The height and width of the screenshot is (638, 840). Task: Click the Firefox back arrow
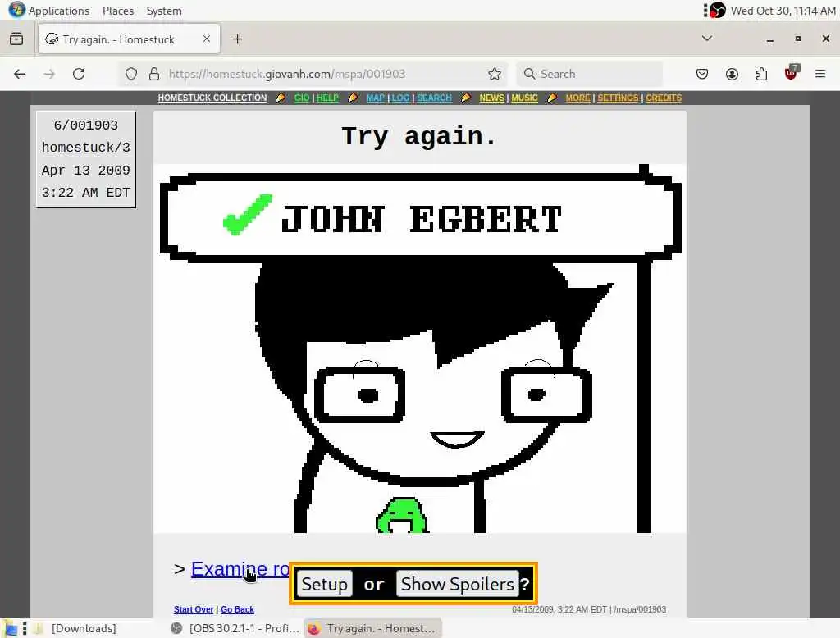[x=20, y=74]
